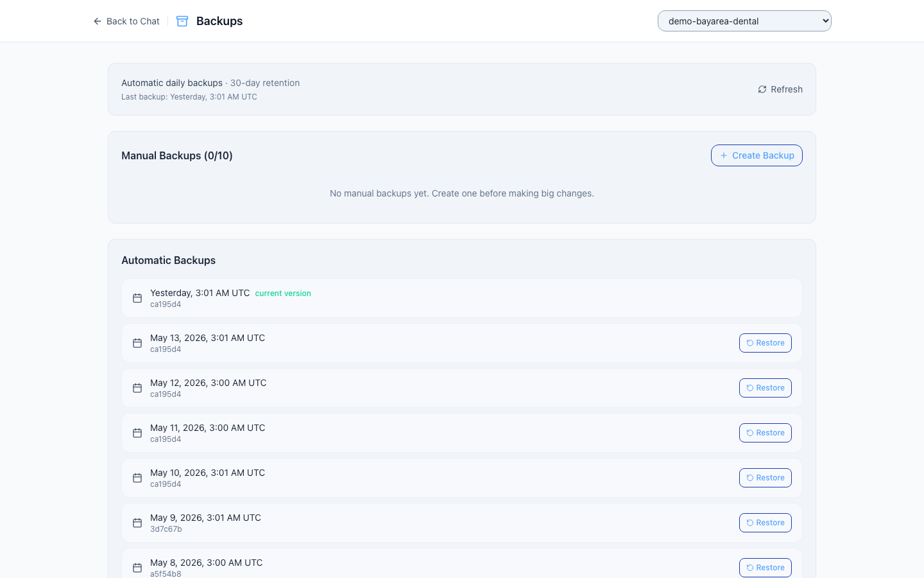The height and width of the screenshot is (578, 924).
Task: Go back via Back to Chat link
Action: coord(126,21)
